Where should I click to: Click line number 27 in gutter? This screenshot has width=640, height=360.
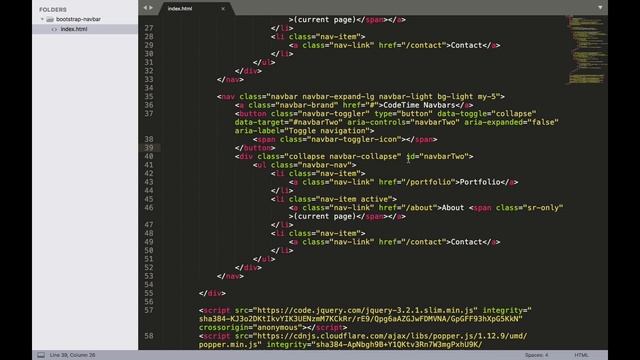click(149, 28)
